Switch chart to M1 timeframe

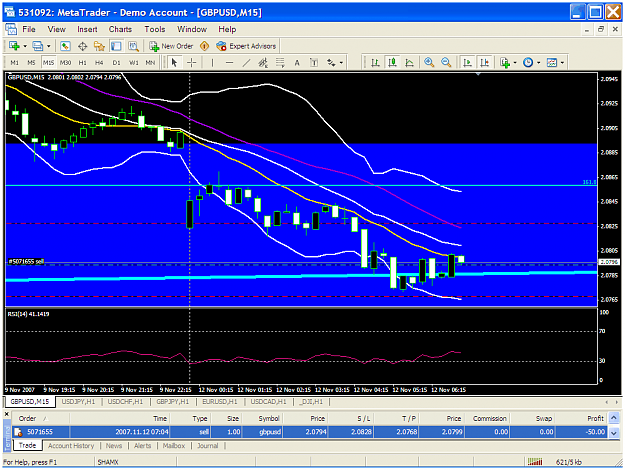(14, 63)
